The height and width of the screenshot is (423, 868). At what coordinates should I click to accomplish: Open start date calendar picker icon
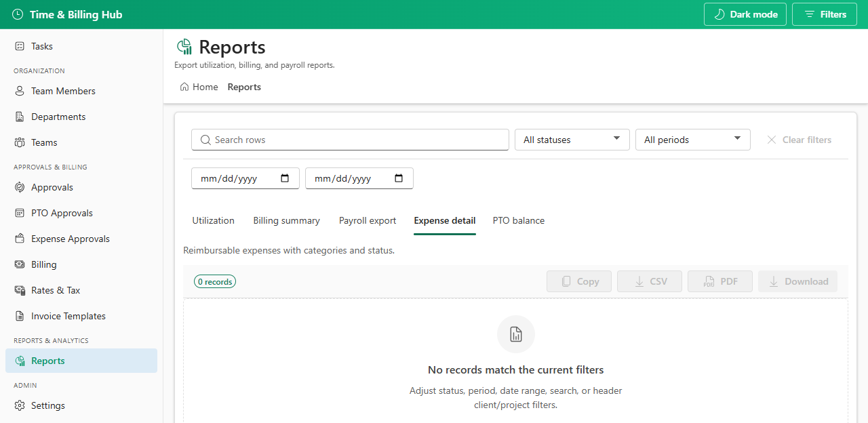(x=285, y=178)
